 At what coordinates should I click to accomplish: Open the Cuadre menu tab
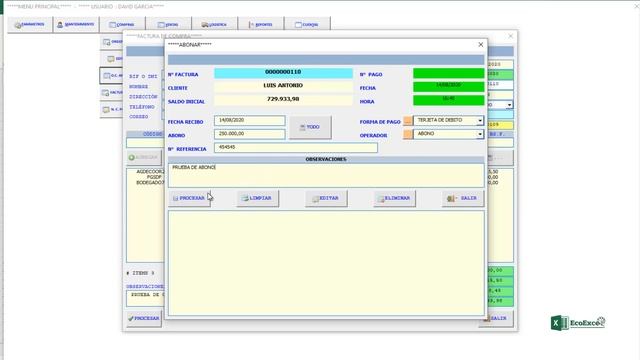[307, 24]
